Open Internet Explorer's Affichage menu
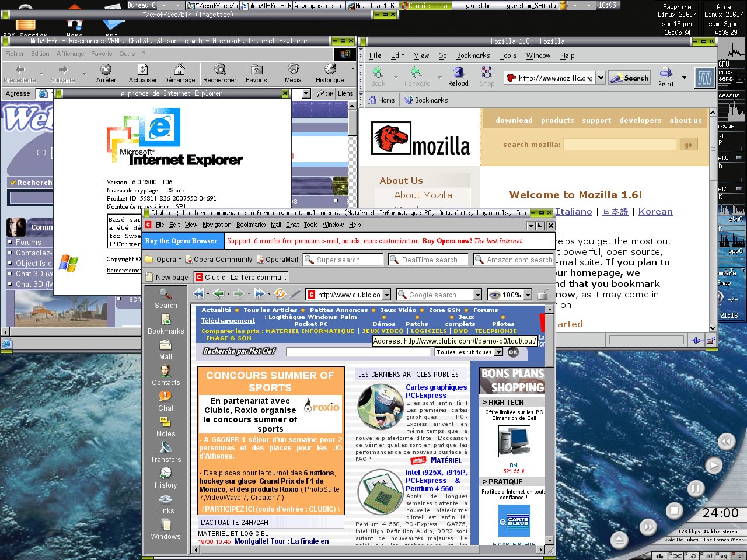Image resolution: width=747 pixels, height=560 pixels. pyautogui.click(x=70, y=54)
